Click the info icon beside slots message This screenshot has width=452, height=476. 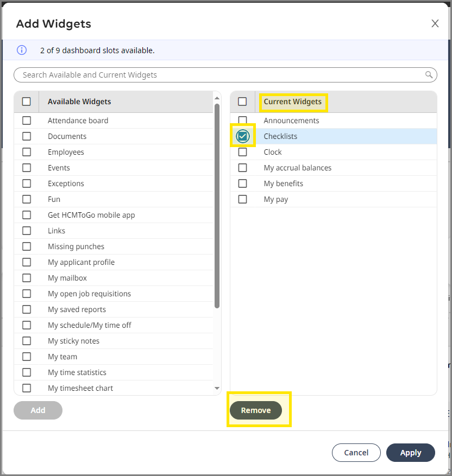22,50
